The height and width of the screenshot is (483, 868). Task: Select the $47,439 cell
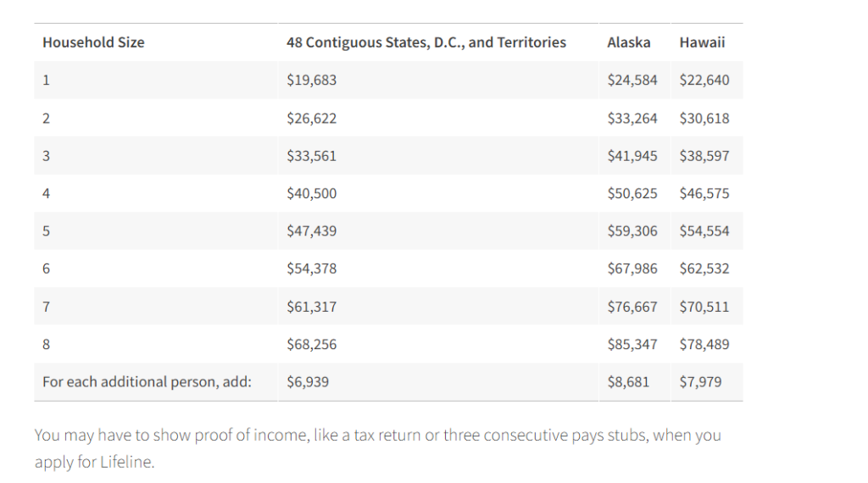[x=311, y=231]
